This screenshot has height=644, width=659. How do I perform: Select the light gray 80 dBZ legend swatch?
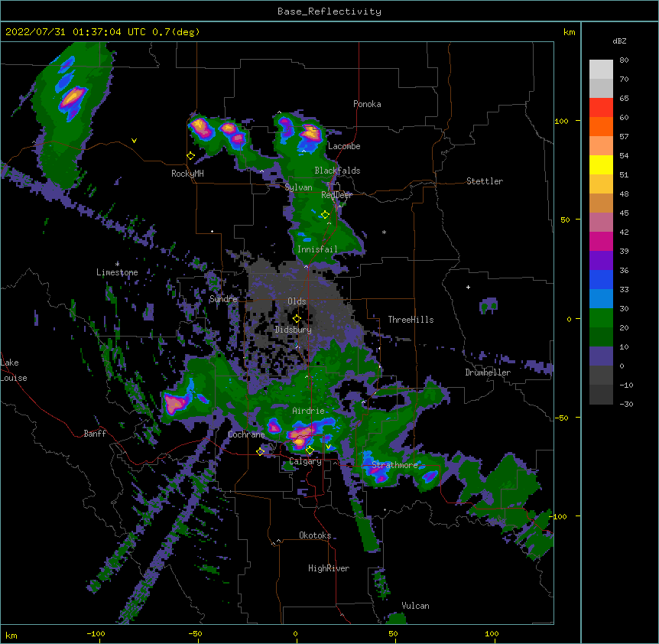601,70
